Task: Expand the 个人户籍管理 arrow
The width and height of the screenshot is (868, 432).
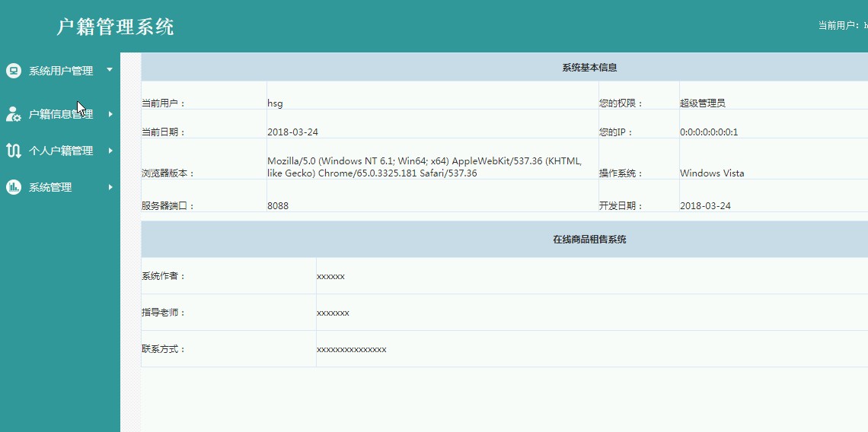Action: [x=110, y=151]
